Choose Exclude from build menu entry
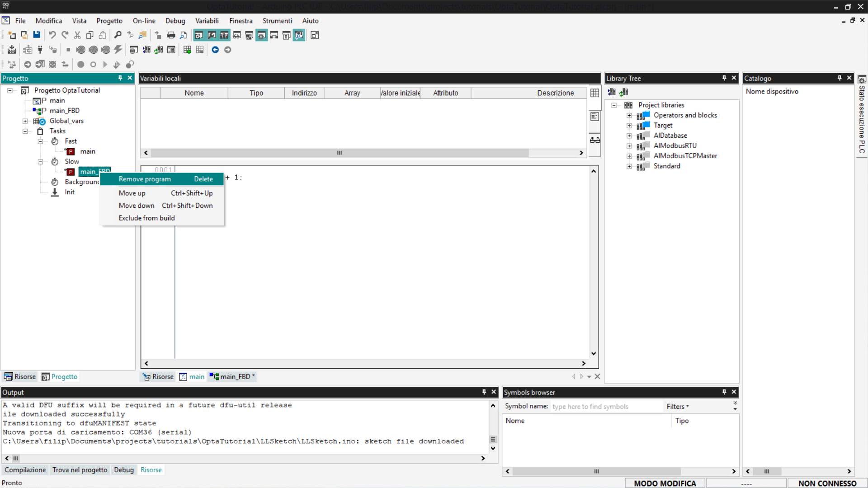The height and width of the screenshot is (488, 868). tap(146, 218)
